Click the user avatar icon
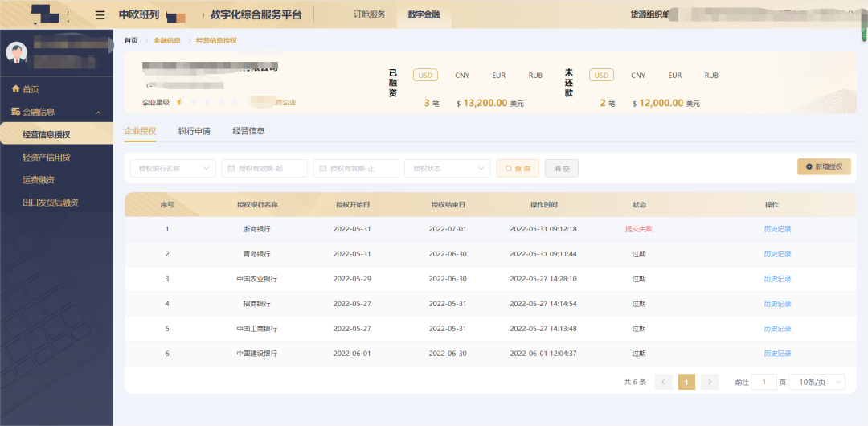The image size is (868, 426). [x=17, y=53]
